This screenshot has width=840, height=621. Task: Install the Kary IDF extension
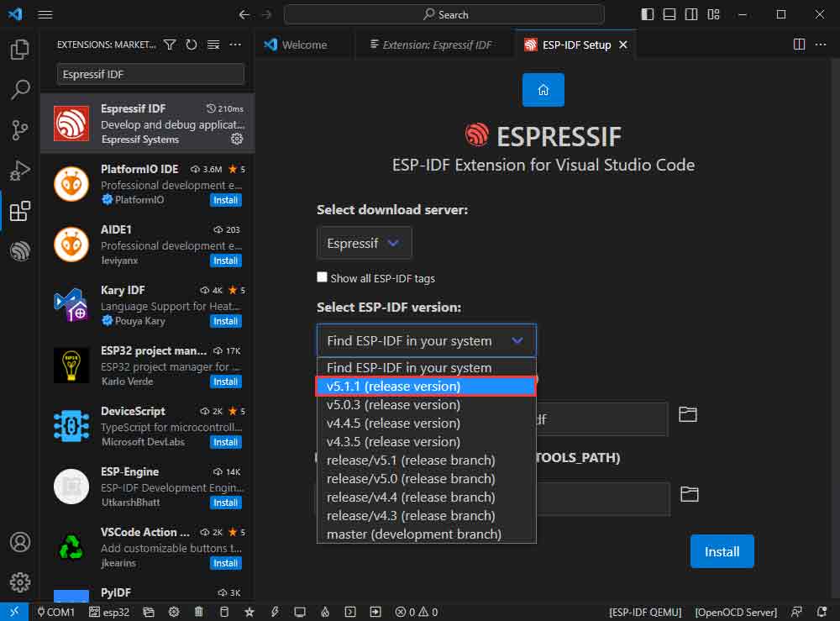pyautogui.click(x=225, y=321)
